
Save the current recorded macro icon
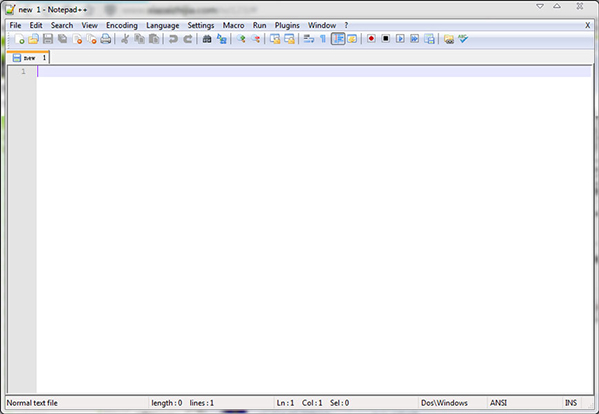429,39
